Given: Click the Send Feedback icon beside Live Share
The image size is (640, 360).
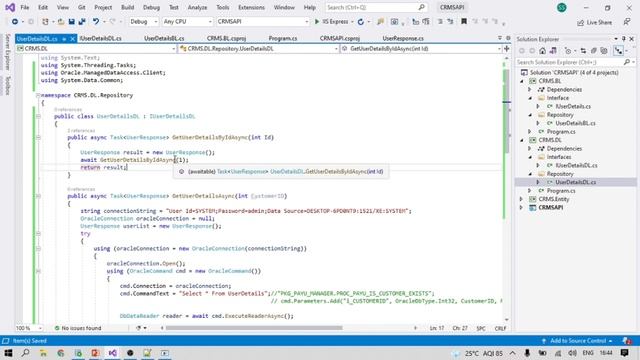Looking at the screenshot, I should [627, 22].
